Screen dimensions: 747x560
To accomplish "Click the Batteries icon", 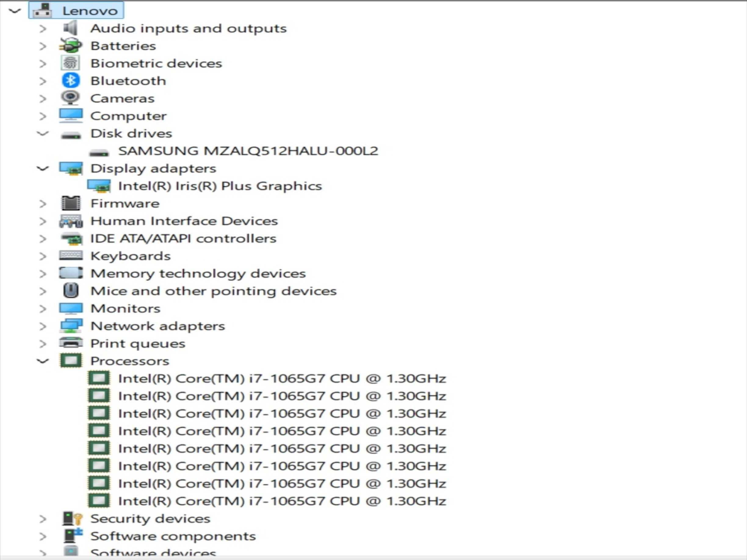I will point(70,45).
